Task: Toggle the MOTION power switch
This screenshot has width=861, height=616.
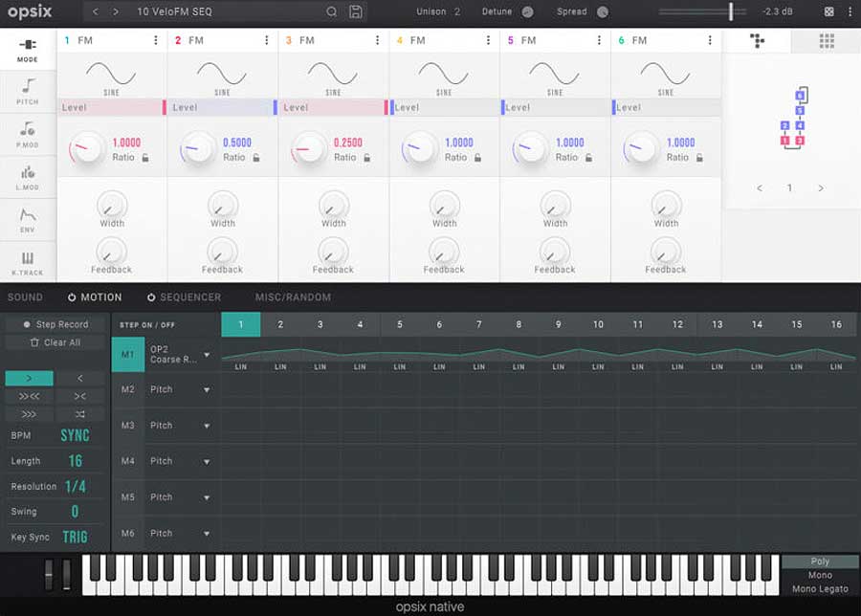Action: (x=72, y=297)
